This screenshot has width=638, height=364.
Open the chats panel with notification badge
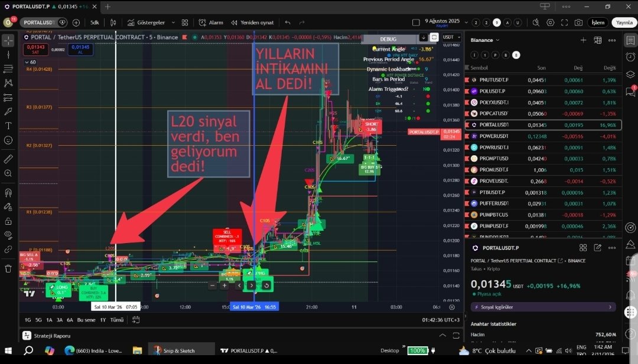coord(630,91)
